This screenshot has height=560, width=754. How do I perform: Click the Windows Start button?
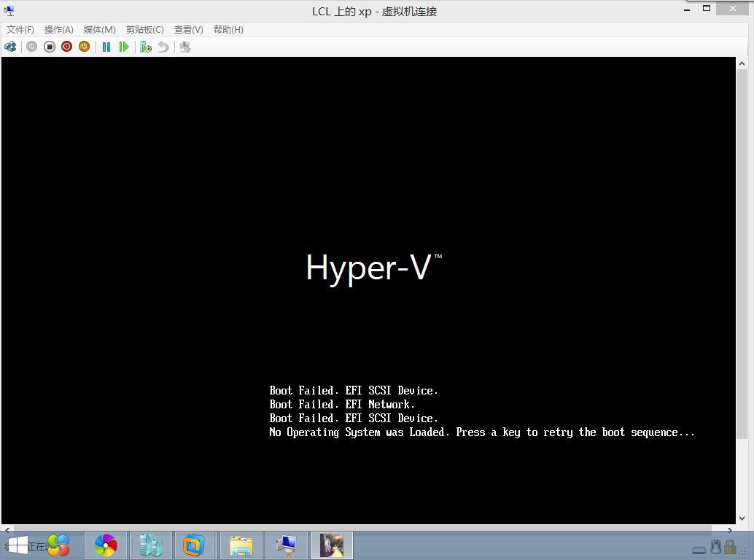click(x=18, y=545)
